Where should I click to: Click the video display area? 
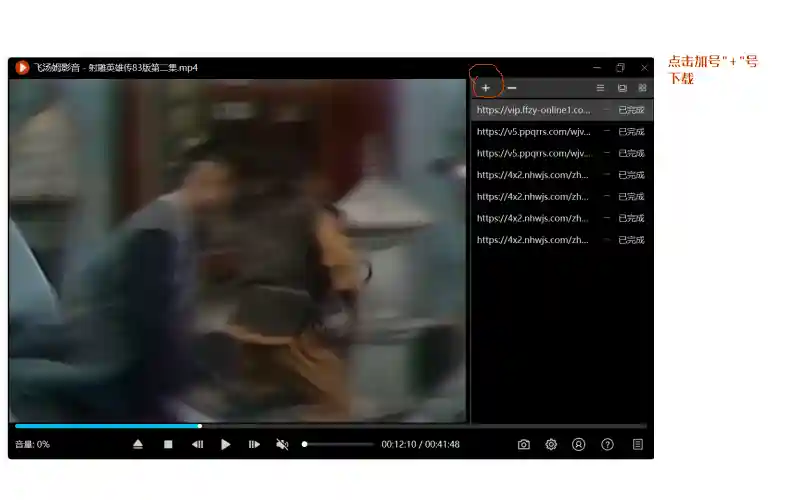pos(238,251)
